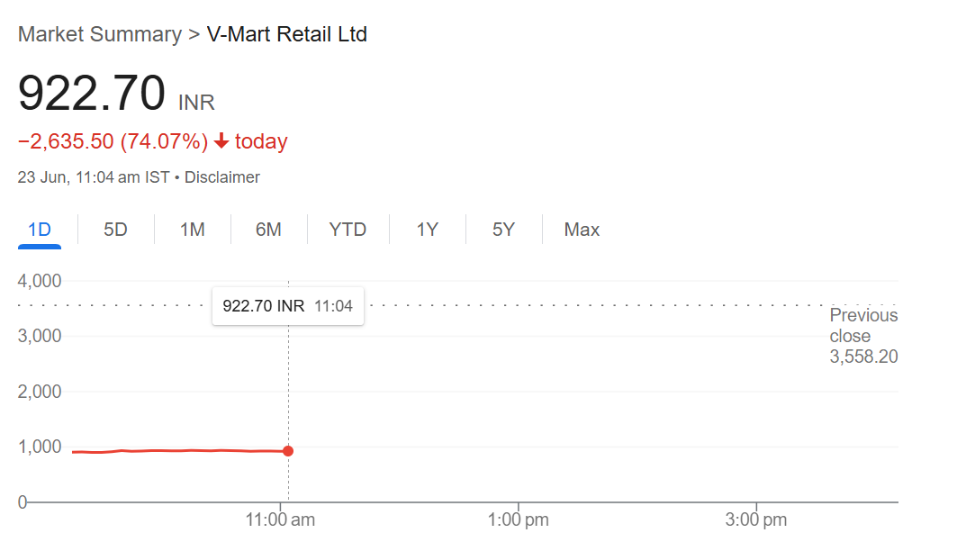Show the Max history chart

pyautogui.click(x=582, y=230)
